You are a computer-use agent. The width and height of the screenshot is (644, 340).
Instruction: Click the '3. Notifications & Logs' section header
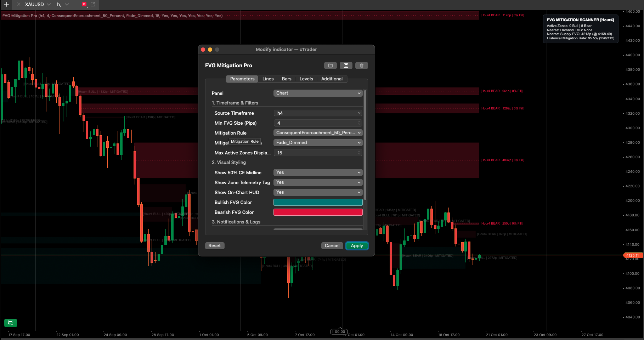(x=236, y=222)
